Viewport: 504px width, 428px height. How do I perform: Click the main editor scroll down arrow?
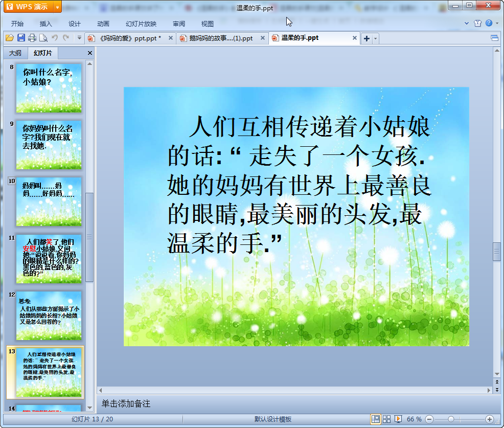pos(497,374)
